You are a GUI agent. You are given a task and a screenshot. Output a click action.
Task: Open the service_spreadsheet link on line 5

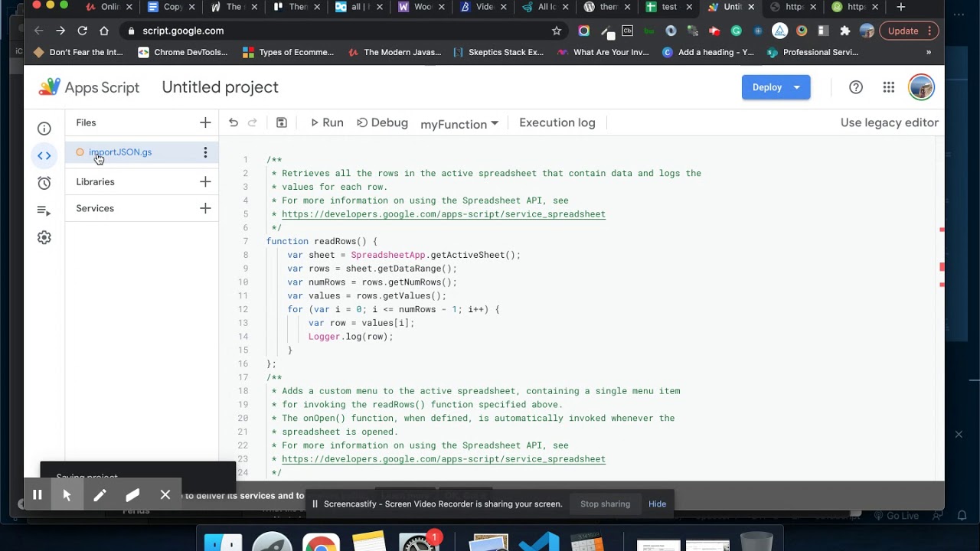pyautogui.click(x=443, y=214)
